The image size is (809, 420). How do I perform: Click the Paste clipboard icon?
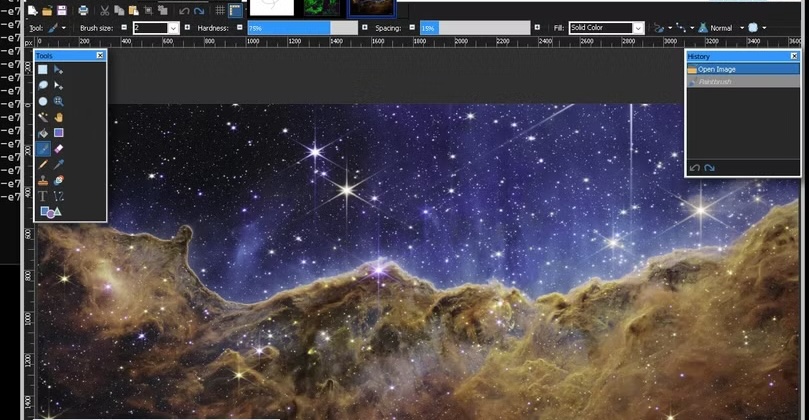[134, 10]
